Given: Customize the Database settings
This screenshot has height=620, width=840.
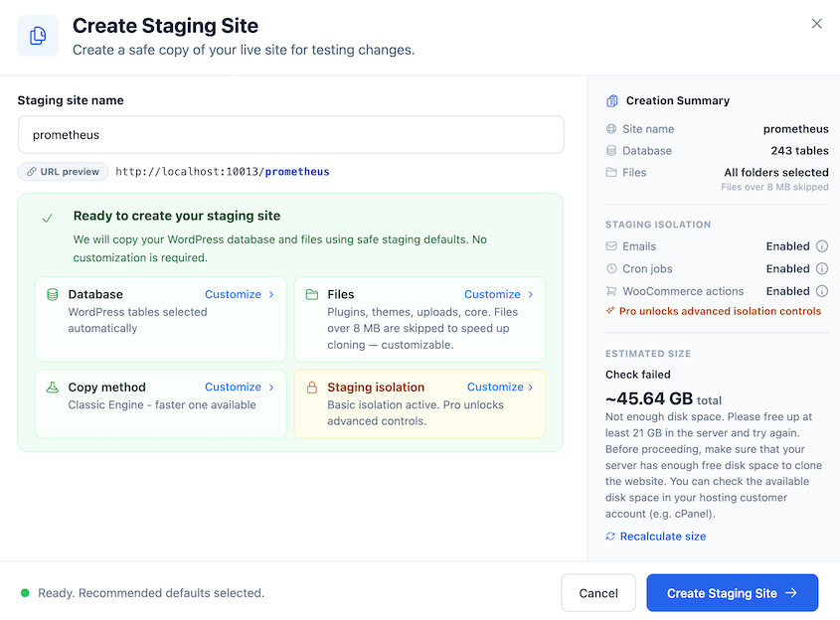Looking at the screenshot, I should click(233, 294).
